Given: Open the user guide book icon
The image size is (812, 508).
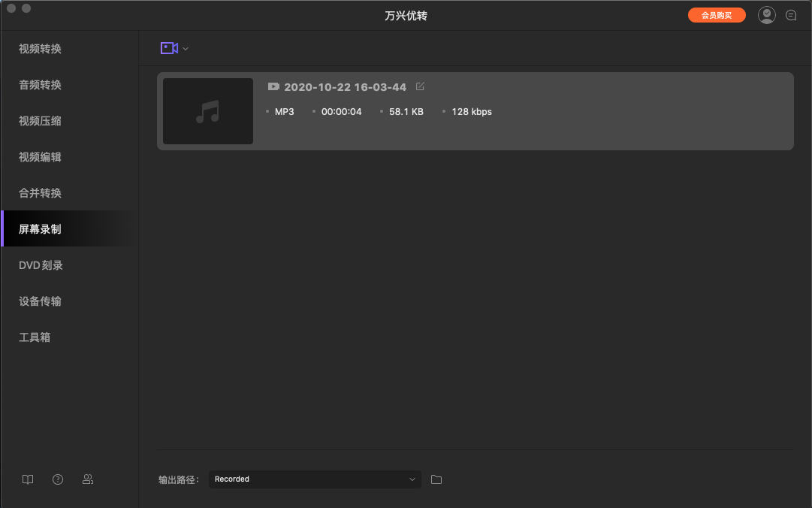Looking at the screenshot, I should [x=27, y=479].
